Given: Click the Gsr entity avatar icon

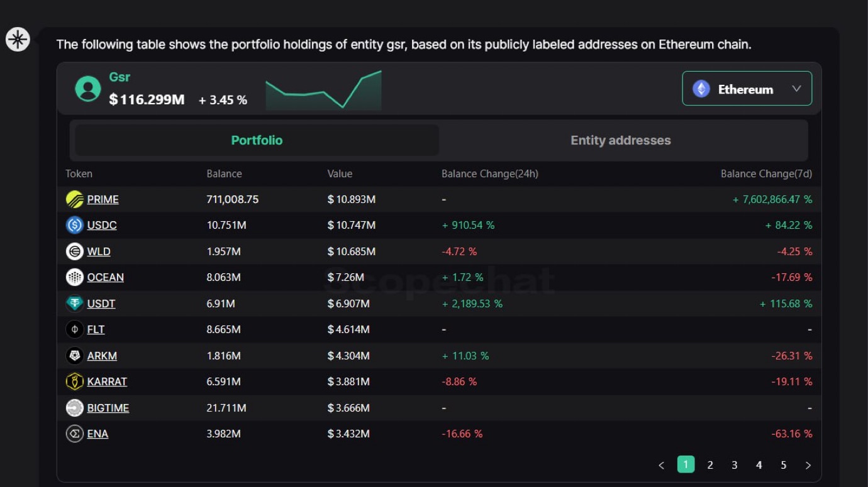Looking at the screenshot, I should [x=88, y=89].
